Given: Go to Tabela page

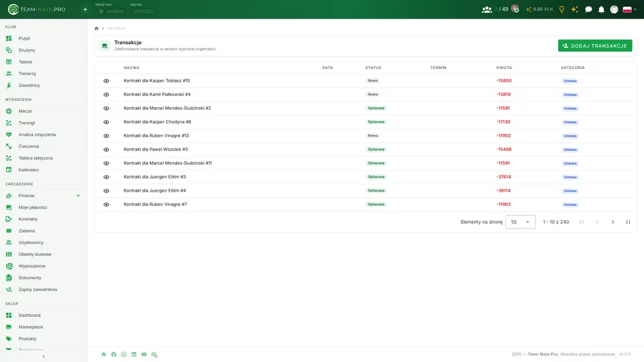Looking at the screenshot, I should (25, 62).
